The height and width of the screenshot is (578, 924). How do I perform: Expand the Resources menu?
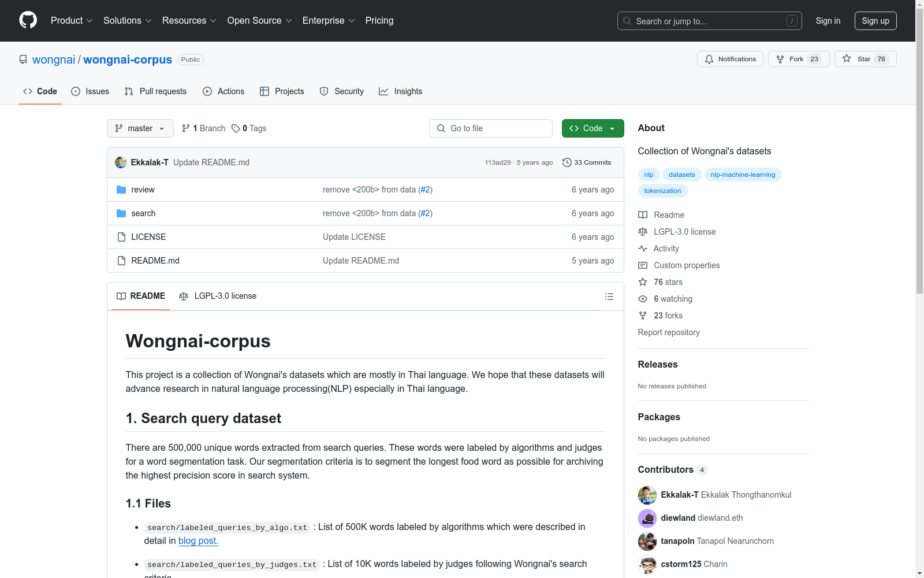[189, 21]
